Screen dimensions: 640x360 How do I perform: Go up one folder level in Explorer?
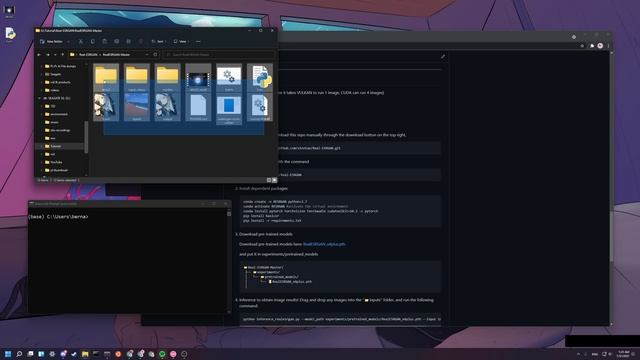[62, 54]
